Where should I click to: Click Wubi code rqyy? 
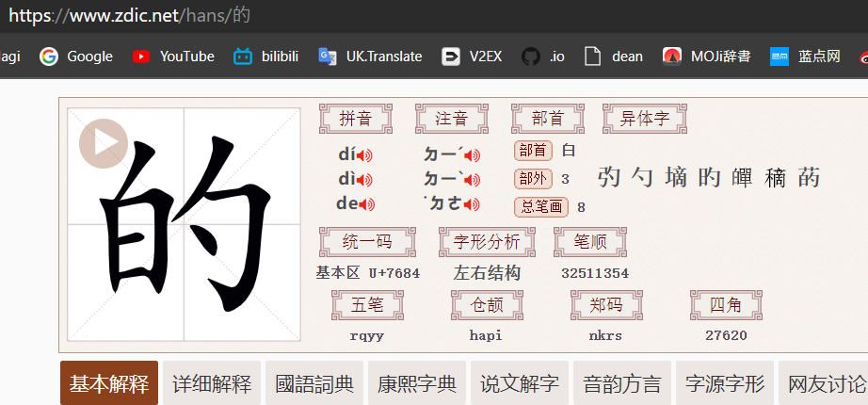(367, 335)
